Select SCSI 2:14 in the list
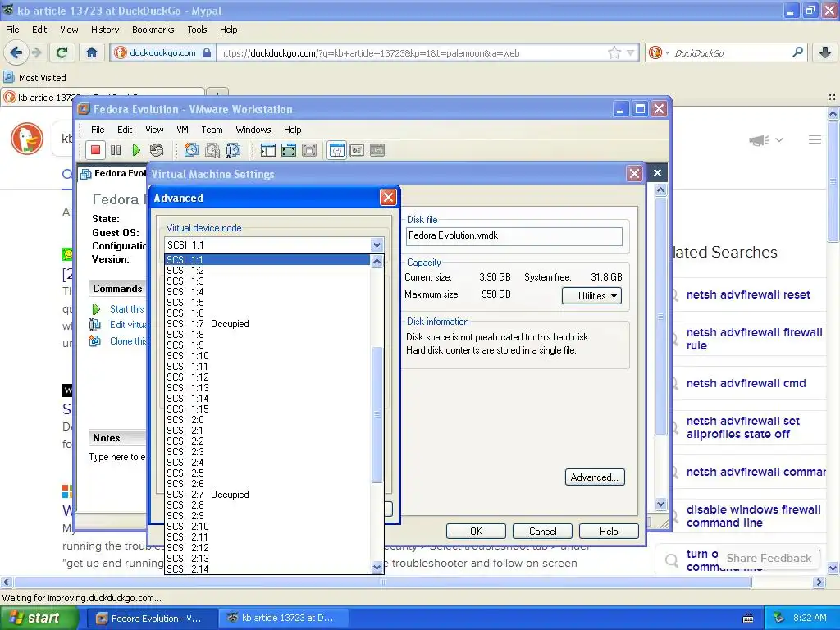This screenshot has height=630, width=840. tap(267, 569)
